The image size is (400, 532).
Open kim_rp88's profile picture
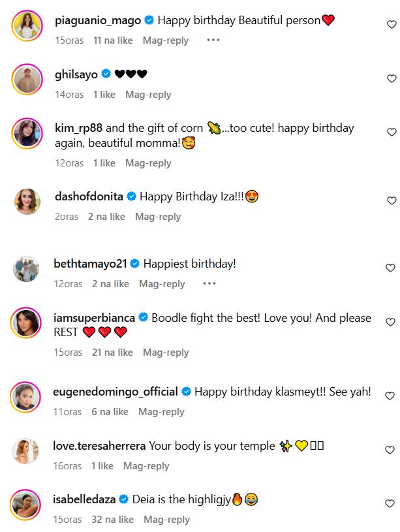coord(27,133)
